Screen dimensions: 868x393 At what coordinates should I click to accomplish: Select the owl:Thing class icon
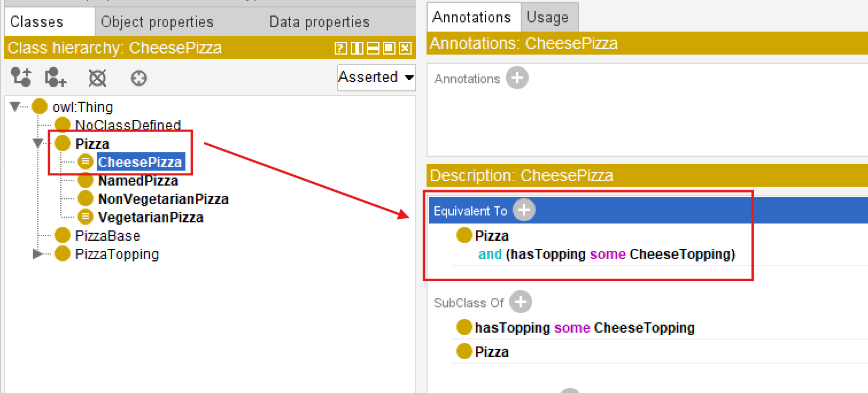point(40,107)
